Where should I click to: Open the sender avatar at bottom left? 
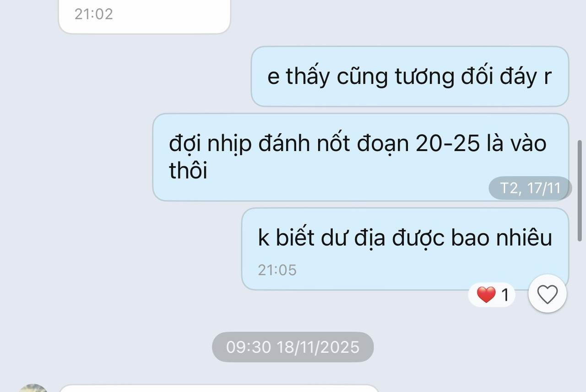33,388
